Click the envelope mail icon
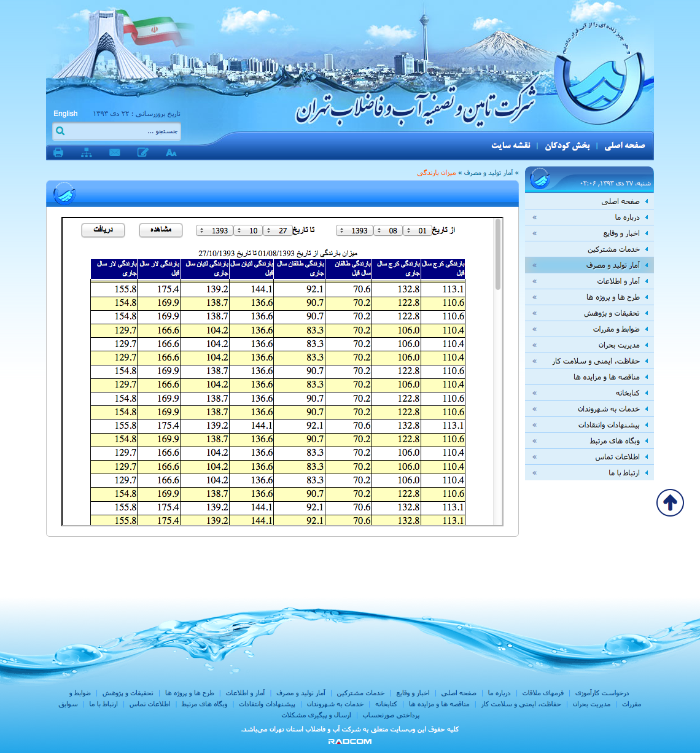The image size is (700, 753). (x=115, y=152)
